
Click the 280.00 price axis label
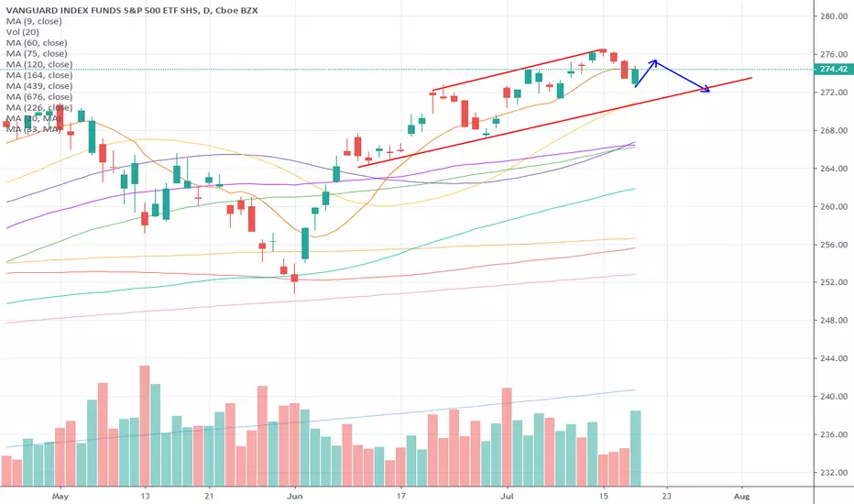pos(834,16)
